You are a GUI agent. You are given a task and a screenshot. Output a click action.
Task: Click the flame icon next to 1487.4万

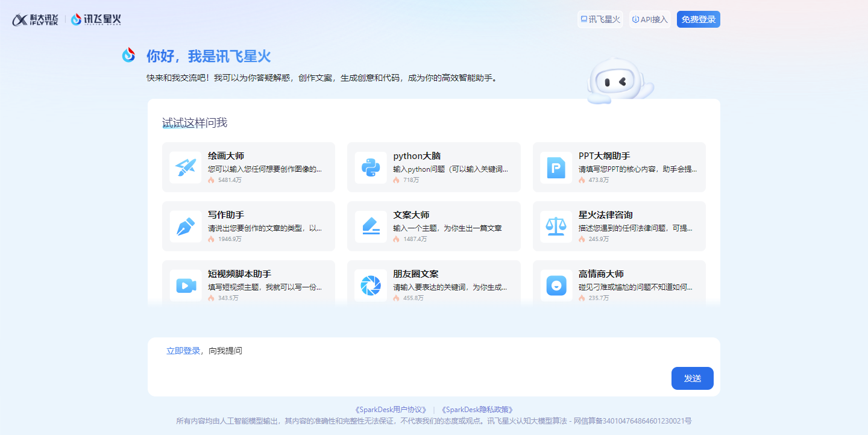396,239
